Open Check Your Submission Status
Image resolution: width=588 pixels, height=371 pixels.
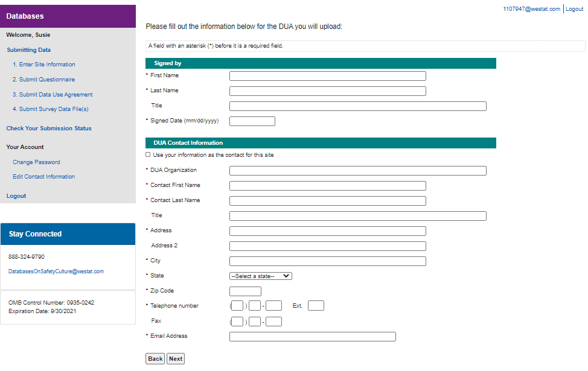(49, 128)
